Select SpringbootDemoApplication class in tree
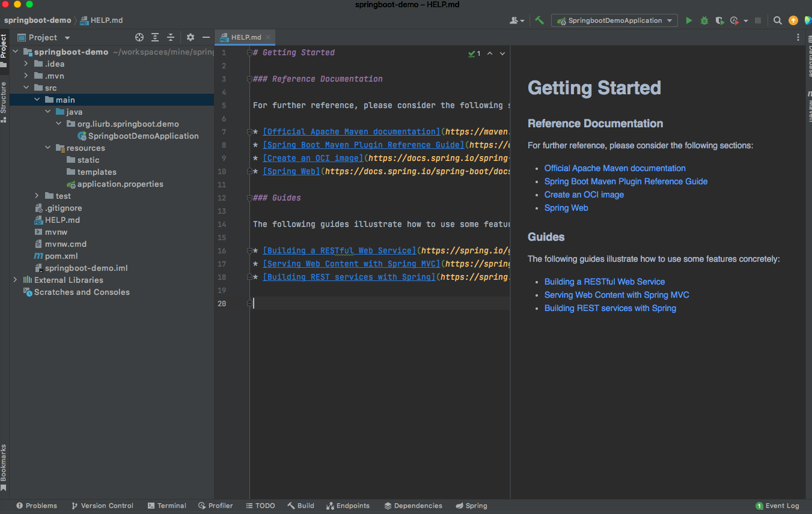Viewport: 812px width, 514px height. click(x=143, y=136)
